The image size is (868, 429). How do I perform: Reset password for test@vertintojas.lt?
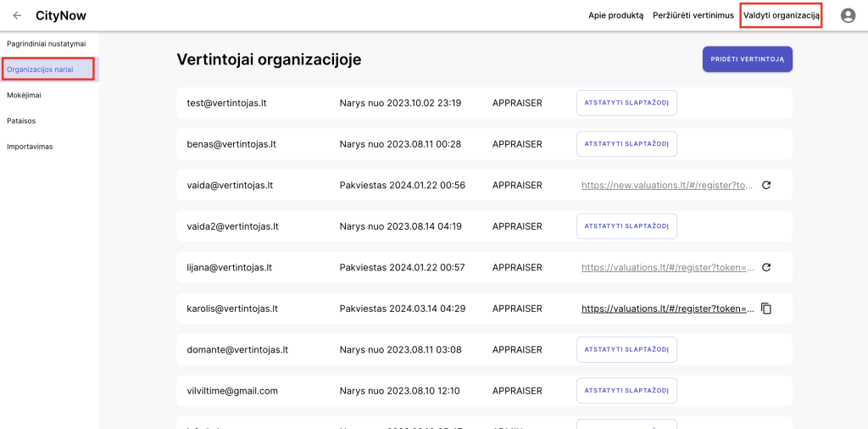[626, 103]
